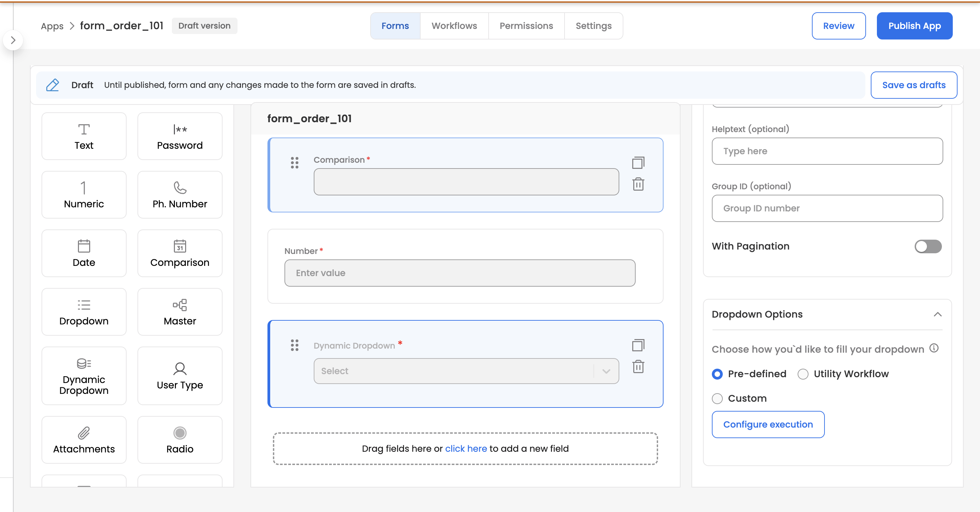Choose the Master field type tile

pos(180,312)
